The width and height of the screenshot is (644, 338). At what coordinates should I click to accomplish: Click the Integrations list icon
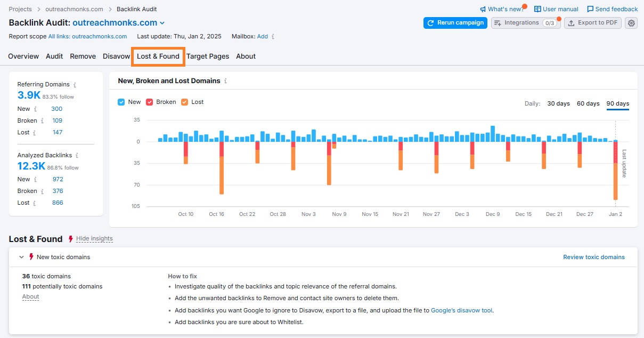(x=498, y=23)
